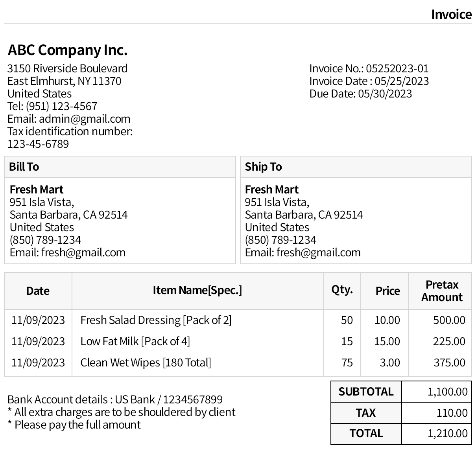Image resolution: width=476 pixels, height=449 pixels.
Task: Click the Invoice title at top right
Action: tap(451, 14)
